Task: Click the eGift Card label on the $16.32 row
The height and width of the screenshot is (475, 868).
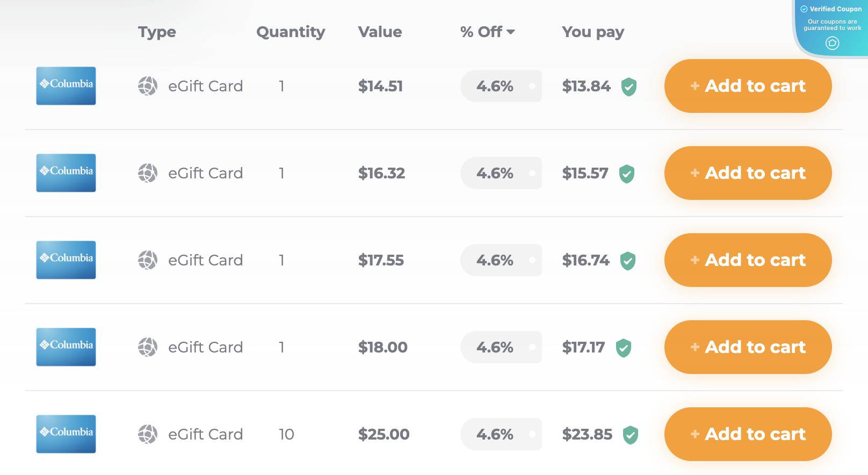Action: click(x=206, y=173)
